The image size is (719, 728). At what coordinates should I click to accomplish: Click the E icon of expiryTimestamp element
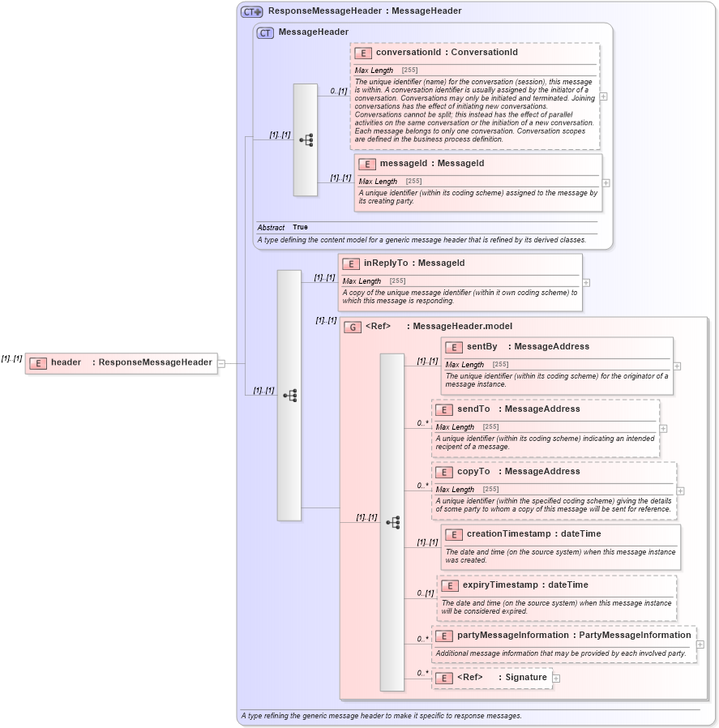(449, 585)
